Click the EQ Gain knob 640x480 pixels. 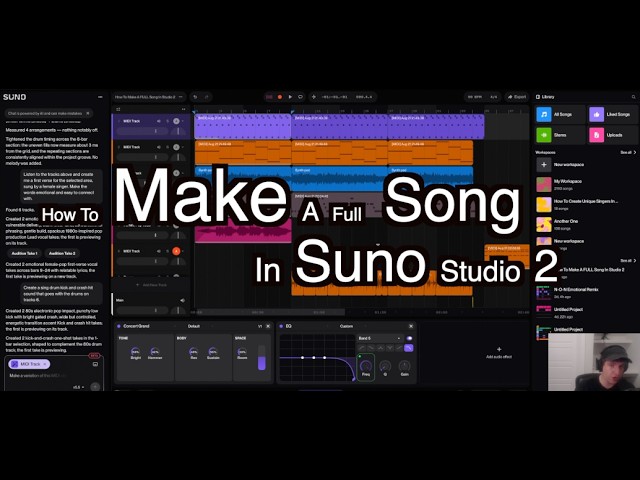(x=404, y=366)
